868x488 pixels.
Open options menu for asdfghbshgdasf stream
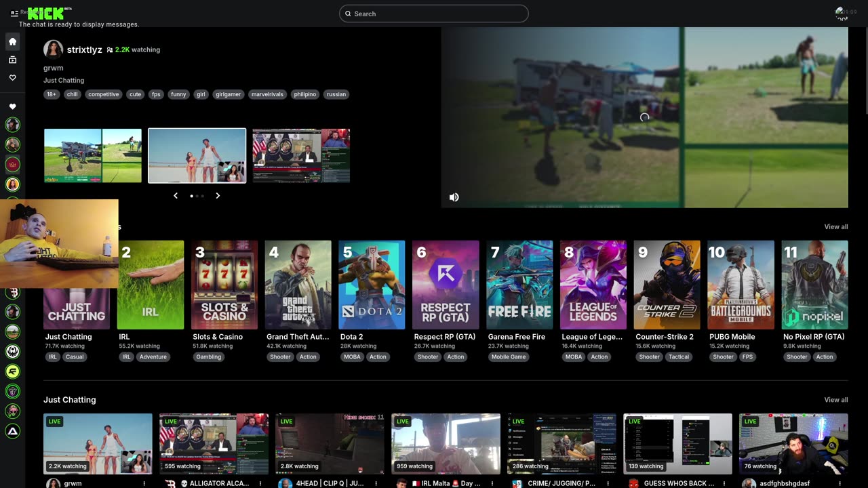(x=840, y=483)
